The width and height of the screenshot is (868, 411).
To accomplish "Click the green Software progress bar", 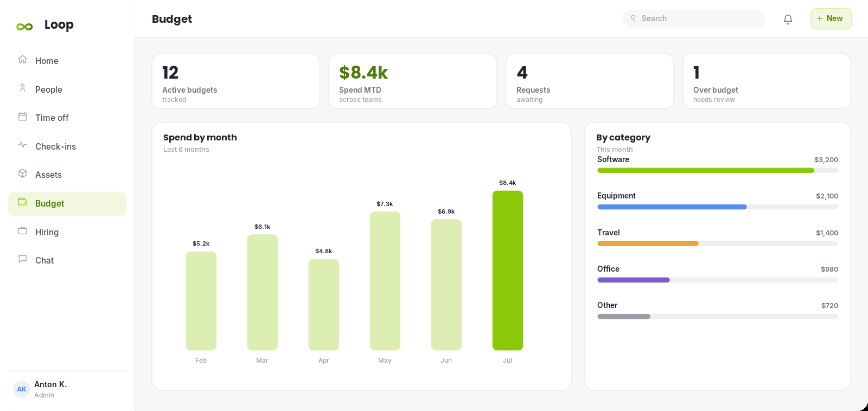I will point(705,170).
